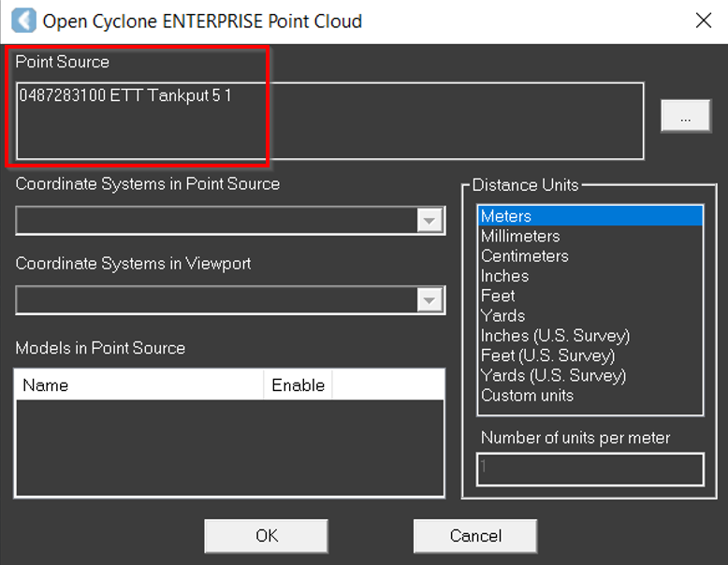
Task: Click the Number of units per meter field
Action: [590, 470]
